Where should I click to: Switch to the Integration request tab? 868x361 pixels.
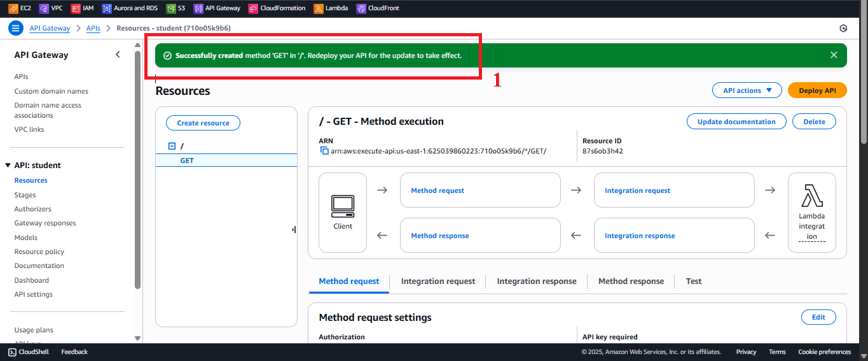coord(438,281)
